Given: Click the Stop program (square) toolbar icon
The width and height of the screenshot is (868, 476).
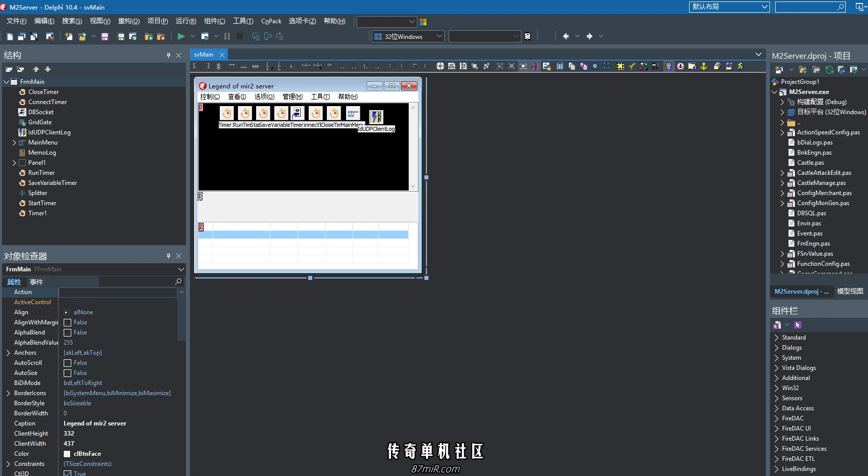Looking at the screenshot, I should click(239, 36).
